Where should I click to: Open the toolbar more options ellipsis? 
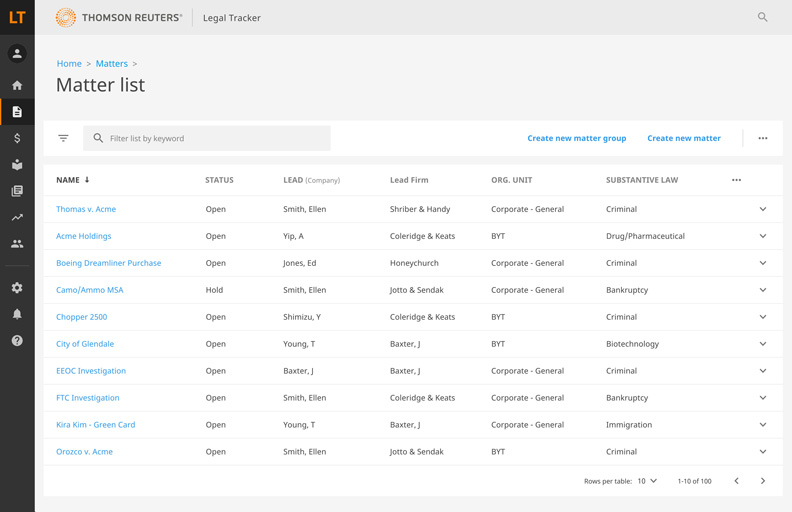763,138
